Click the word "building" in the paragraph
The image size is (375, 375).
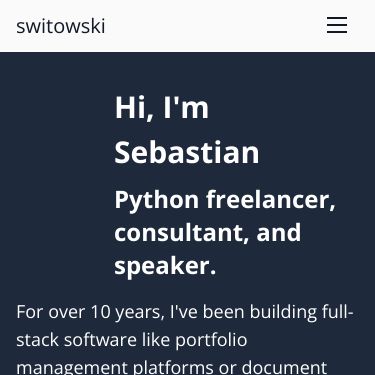(283, 312)
